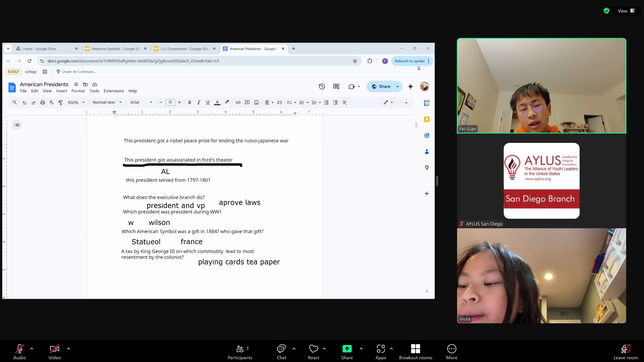The width and height of the screenshot is (644, 362).
Task: Toggle underline formatting
Action: click(208, 103)
